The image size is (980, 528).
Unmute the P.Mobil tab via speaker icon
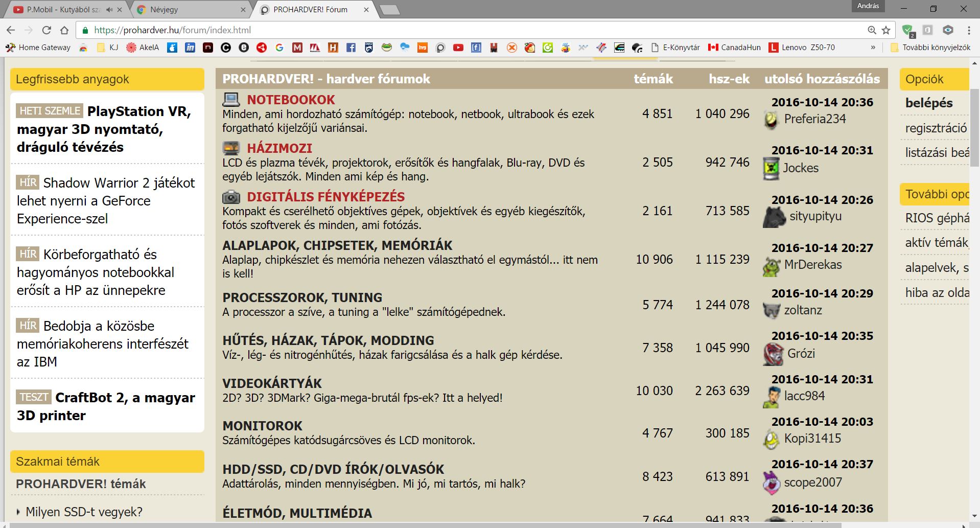coord(109,10)
